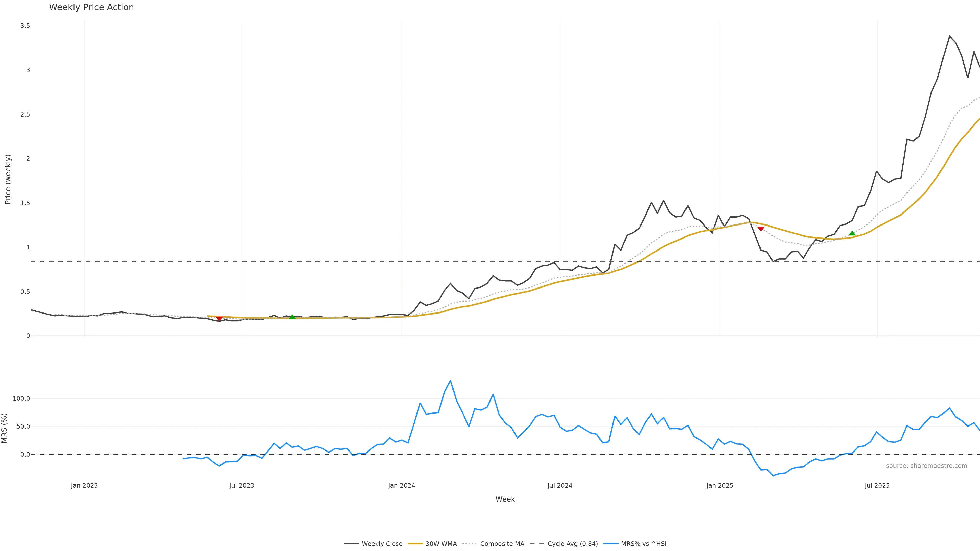Image resolution: width=980 pixels, height=551 pixels.
Task: Click the Weekly Price Action chart title
Action: [91, 7]
